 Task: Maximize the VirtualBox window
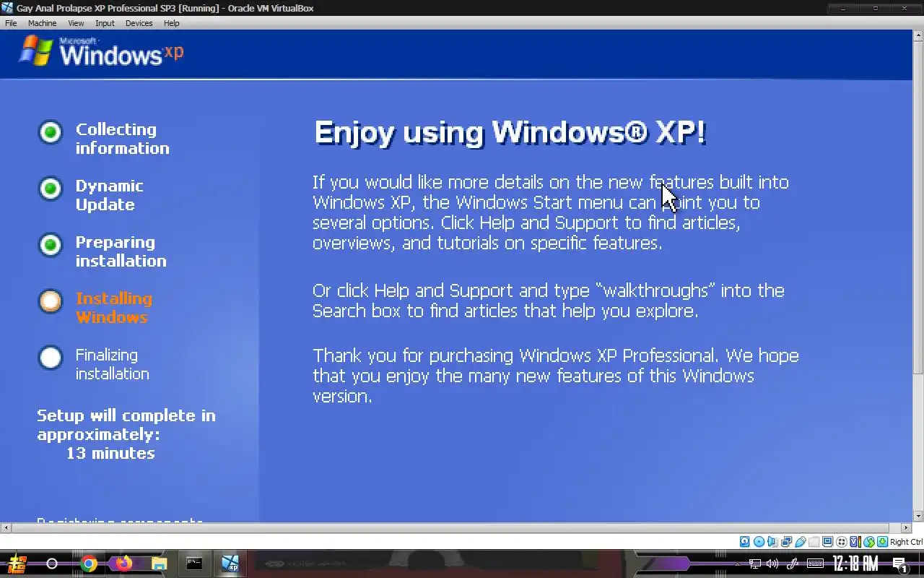(x=875, y=8)
